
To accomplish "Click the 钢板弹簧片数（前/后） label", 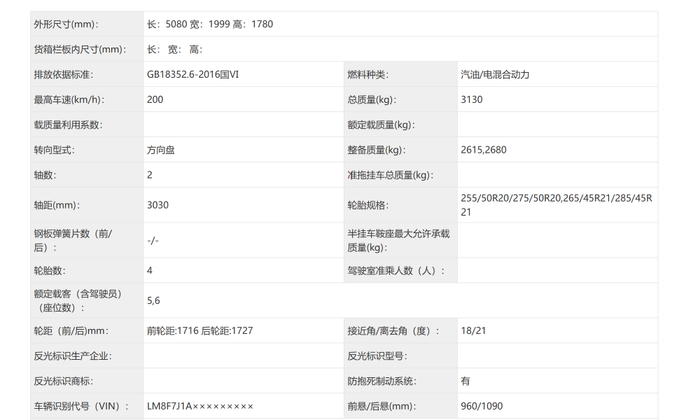I will tap(73, 241).
